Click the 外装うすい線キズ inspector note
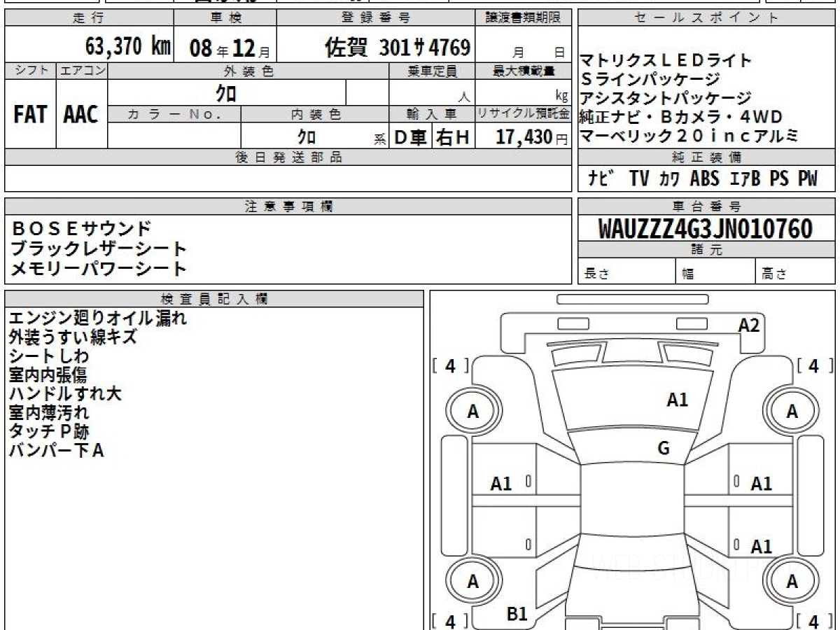Image resolution: width=840 pixels, height=630 pixels. point(72,337)
